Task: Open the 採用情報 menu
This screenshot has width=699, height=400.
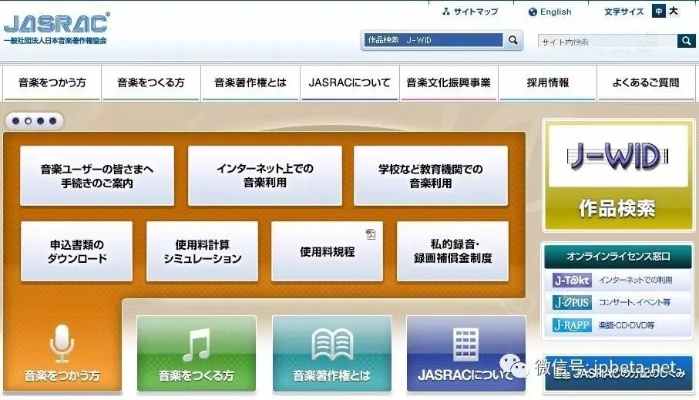Action: 548,83
